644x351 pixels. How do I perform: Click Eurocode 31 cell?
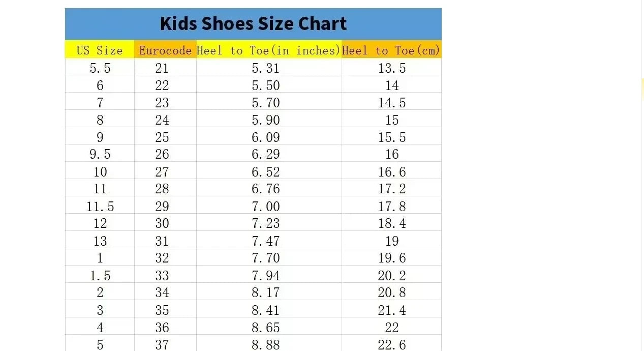[162, 241]
